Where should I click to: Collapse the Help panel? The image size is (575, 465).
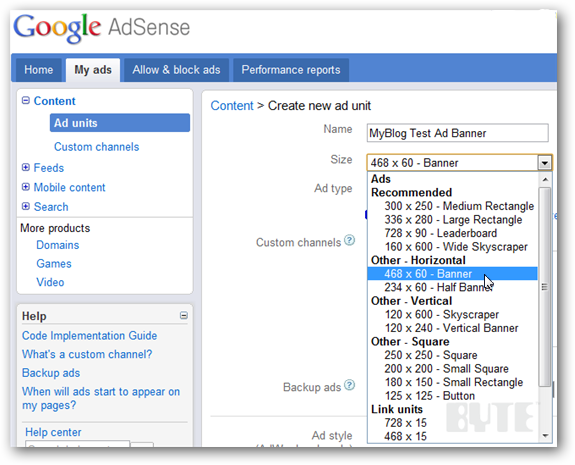click(x=184, y=315)
